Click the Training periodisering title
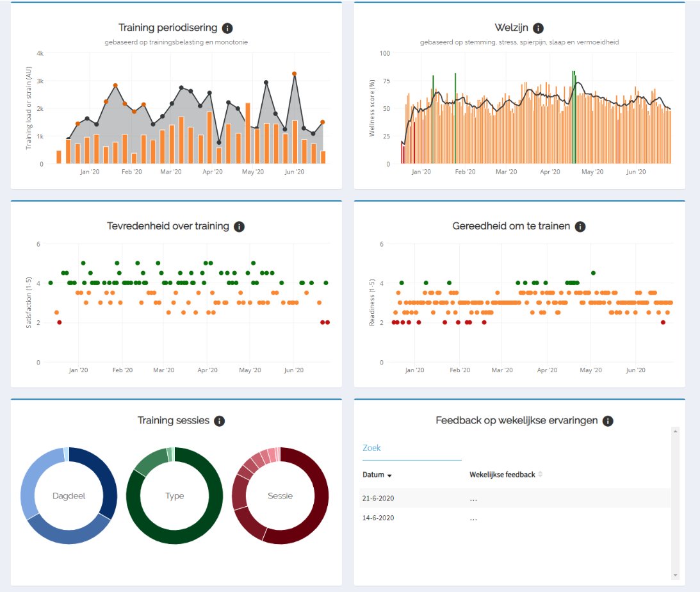Viewport: 700px width, 592px height. tap(168, 28)
